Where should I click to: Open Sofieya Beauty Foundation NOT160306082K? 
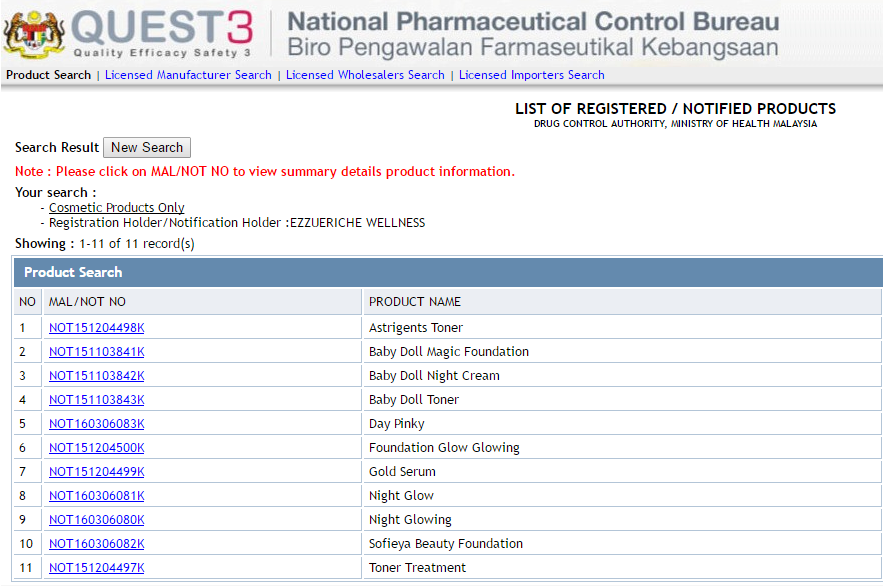96,544
